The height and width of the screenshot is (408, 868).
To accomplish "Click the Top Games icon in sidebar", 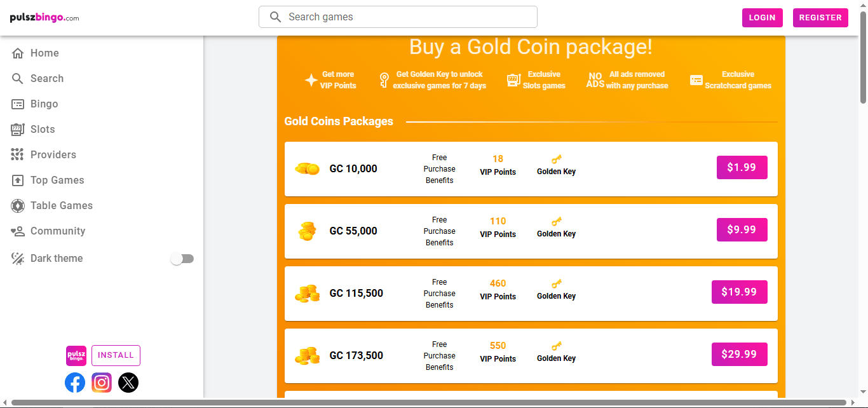I will coord(18,180).
